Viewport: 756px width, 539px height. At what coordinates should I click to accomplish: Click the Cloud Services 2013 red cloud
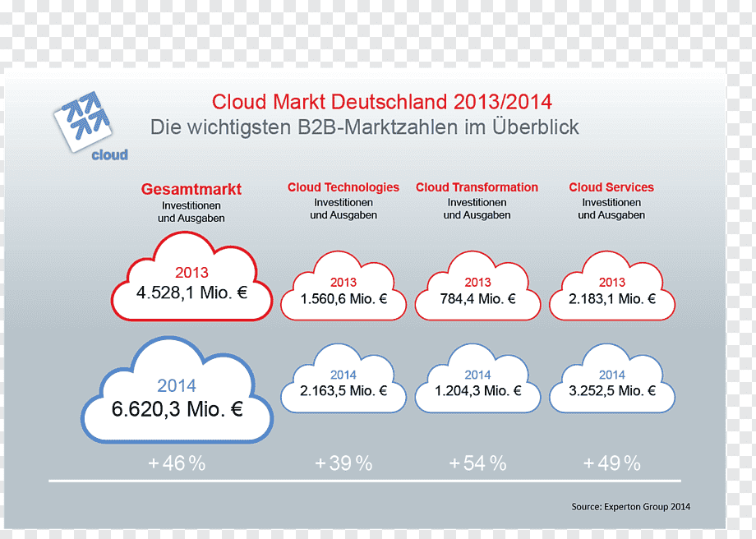[612, 285]
